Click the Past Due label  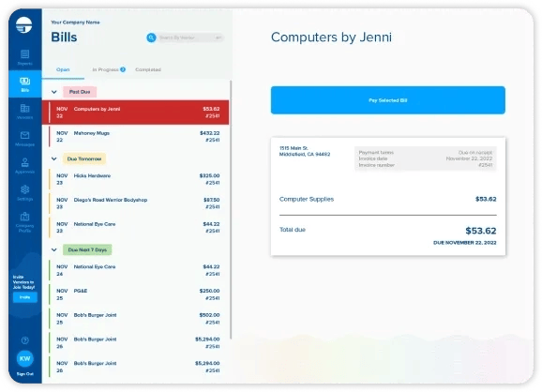point(80,92)
